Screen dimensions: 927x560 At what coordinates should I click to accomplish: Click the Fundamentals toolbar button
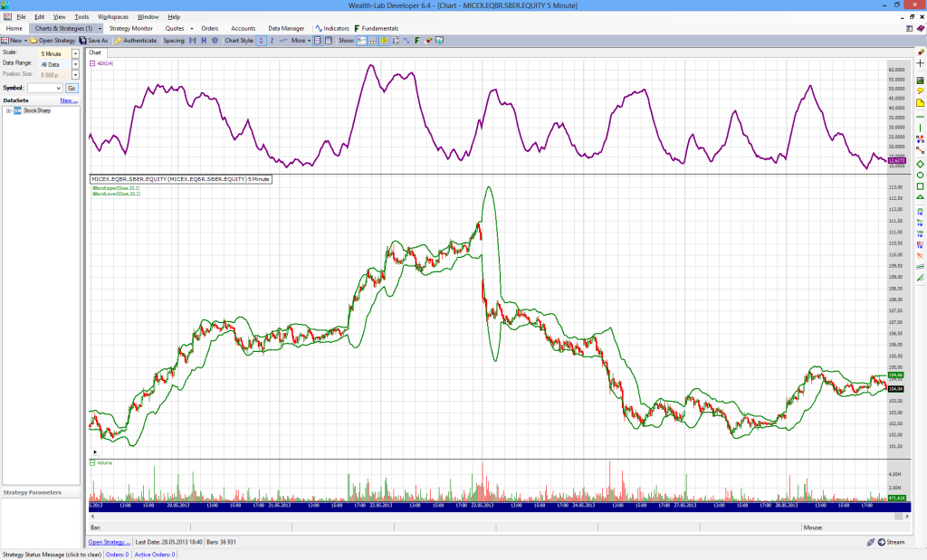pos(376,28)
